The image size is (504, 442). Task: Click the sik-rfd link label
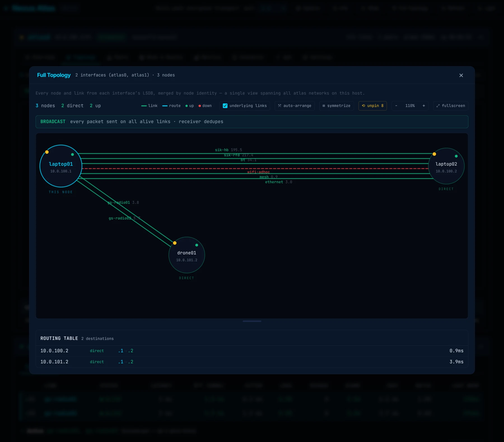(x=232, y=155)
